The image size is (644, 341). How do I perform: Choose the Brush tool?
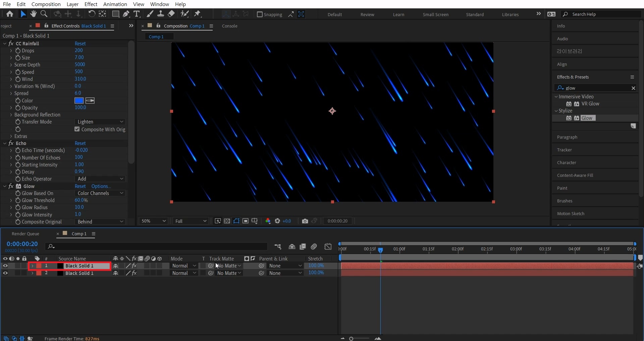pos(150,14)
